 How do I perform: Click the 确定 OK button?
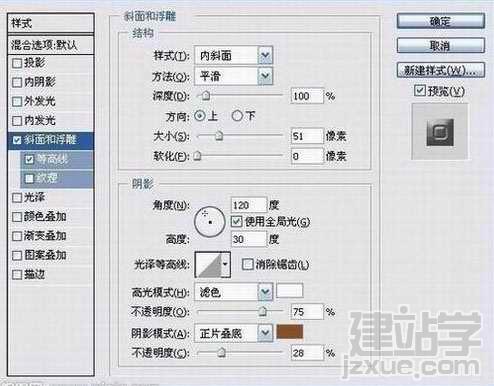[x=440, y=22]
